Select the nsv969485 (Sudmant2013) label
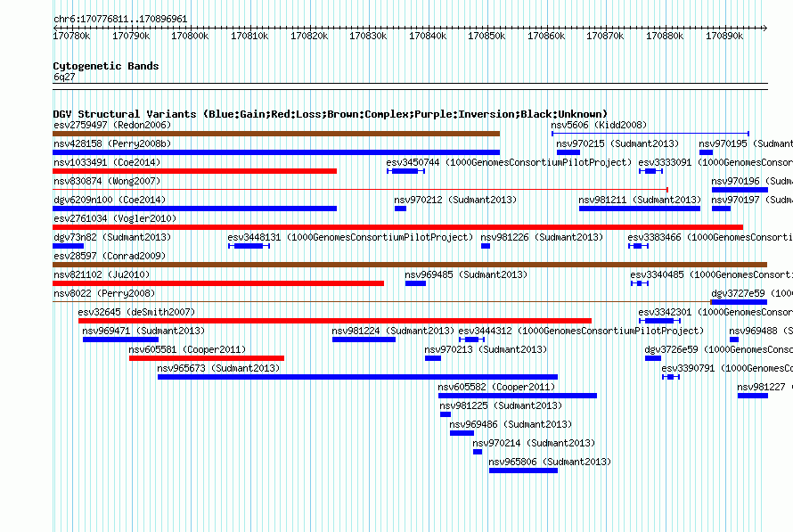This screenshot has width=793, height=532. 466,274
